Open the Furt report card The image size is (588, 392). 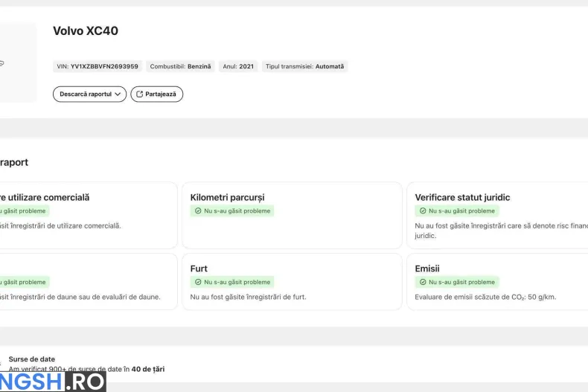click(x=292, y=282)
